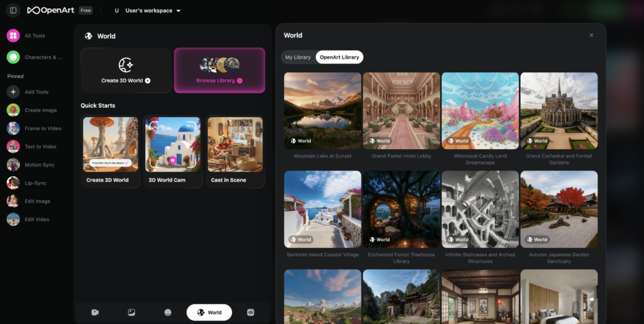Open Characters from the green face icon

click(x=13, y=57)
